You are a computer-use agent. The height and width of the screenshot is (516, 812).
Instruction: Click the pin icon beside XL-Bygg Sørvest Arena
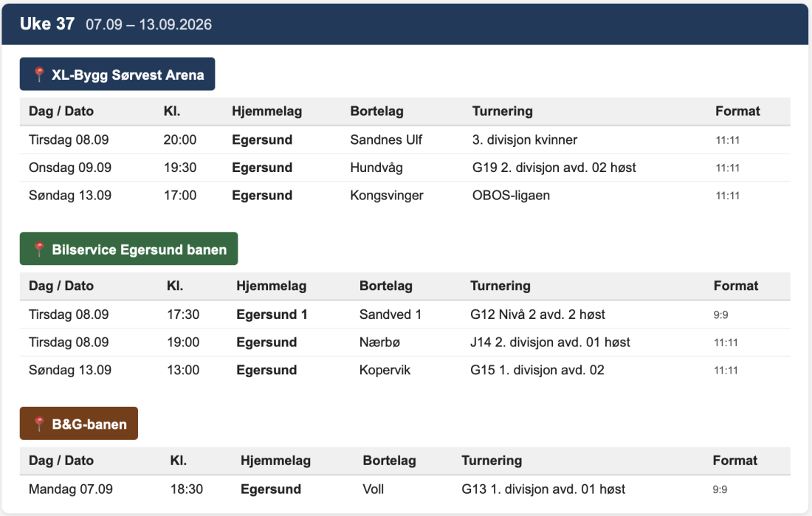pos(39,74)
